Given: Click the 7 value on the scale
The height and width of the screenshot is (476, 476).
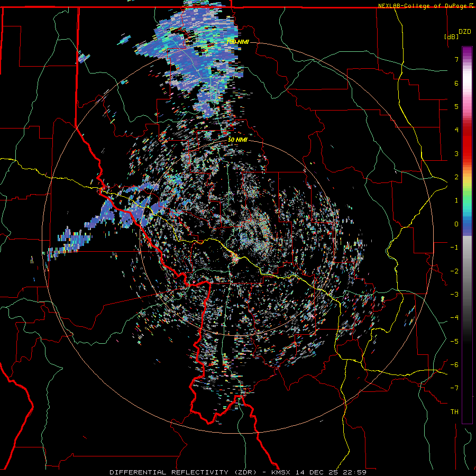Looking at the screenshot, I should (x=456, y=59).
